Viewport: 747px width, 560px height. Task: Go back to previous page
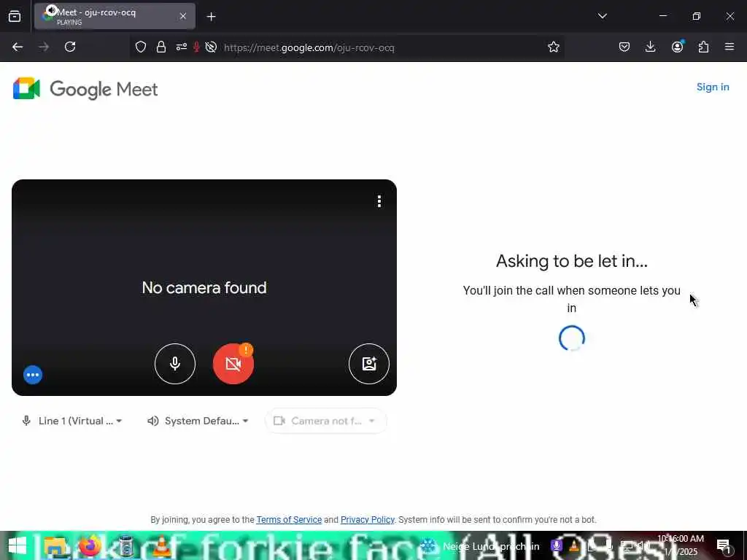(x=18, y=47)
